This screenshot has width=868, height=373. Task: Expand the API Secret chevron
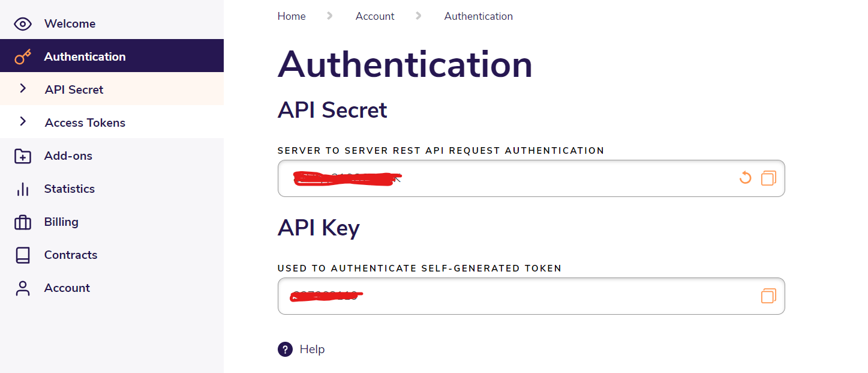[x=23, y=89]
